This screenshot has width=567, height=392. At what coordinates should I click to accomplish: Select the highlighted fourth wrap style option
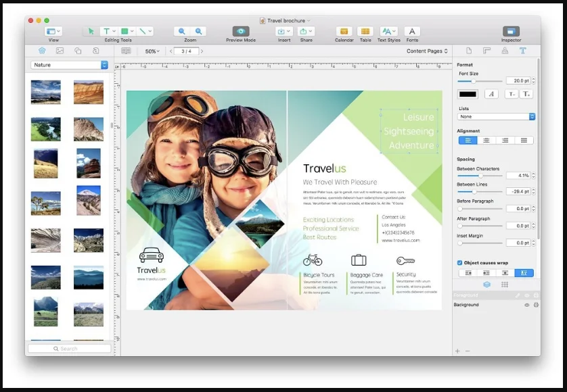coord(524,273)
